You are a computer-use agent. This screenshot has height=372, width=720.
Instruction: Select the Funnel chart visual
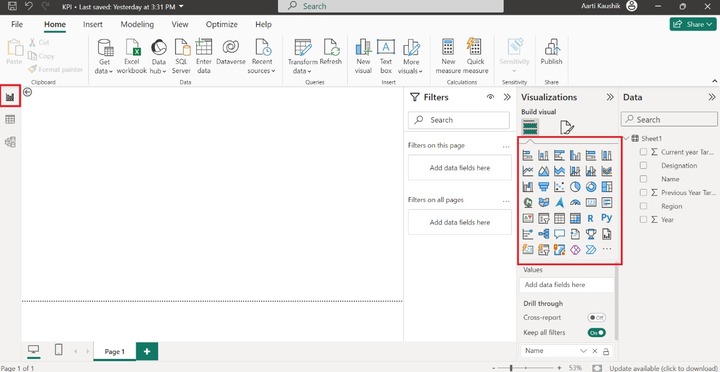544,187
